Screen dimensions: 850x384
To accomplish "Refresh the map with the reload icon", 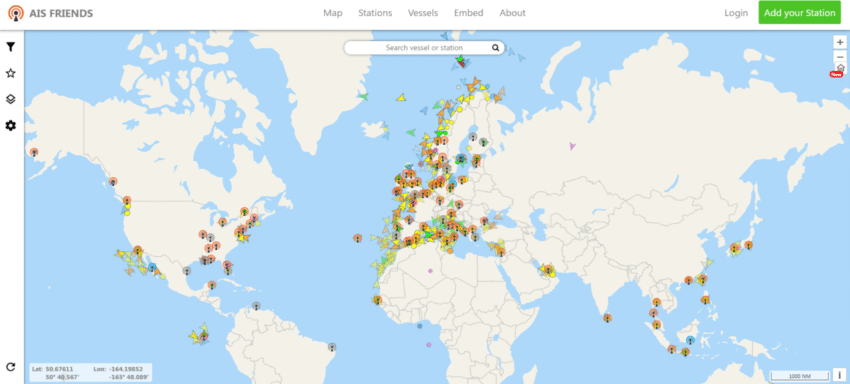I will (x=10, y=367).
